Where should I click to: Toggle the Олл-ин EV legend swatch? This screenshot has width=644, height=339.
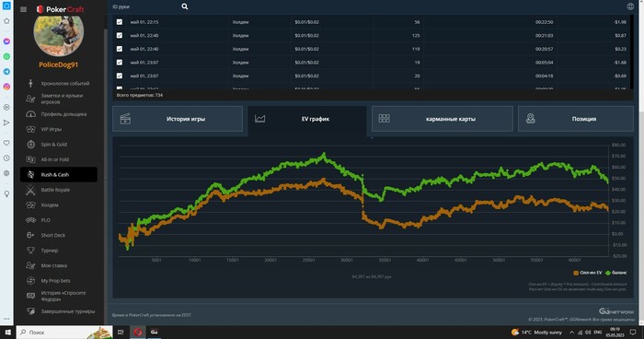click(576, 273)
